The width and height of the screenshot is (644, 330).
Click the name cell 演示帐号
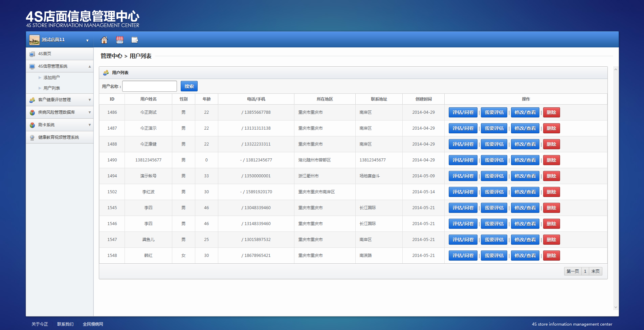[149, 176]
